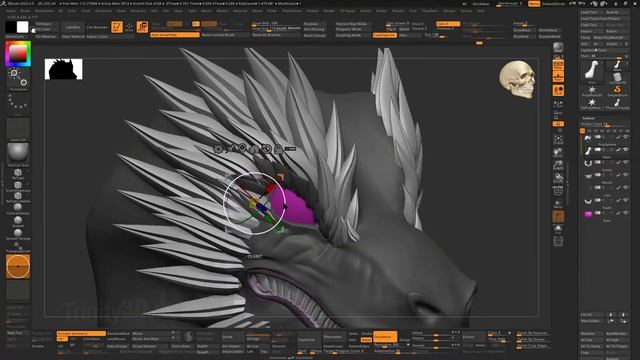
Task: Select the black secondary color swatch
Action: coord(11,27)
